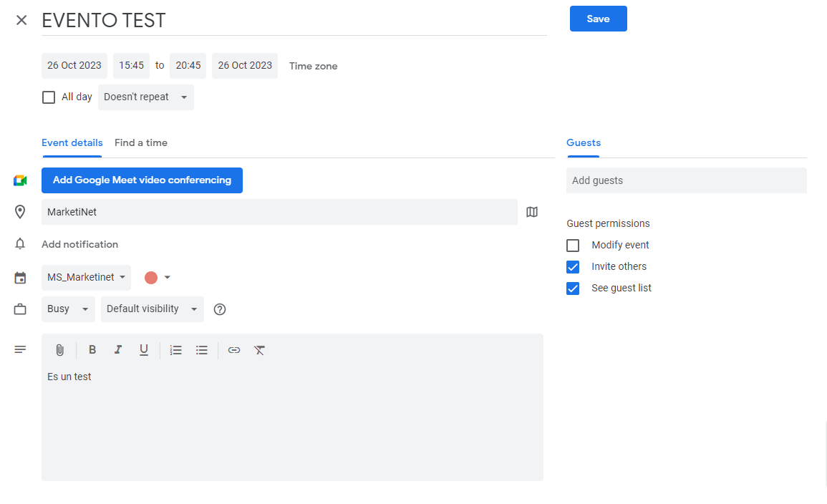Click the Time zone link
827x504 pixels.
coord(314,66)
